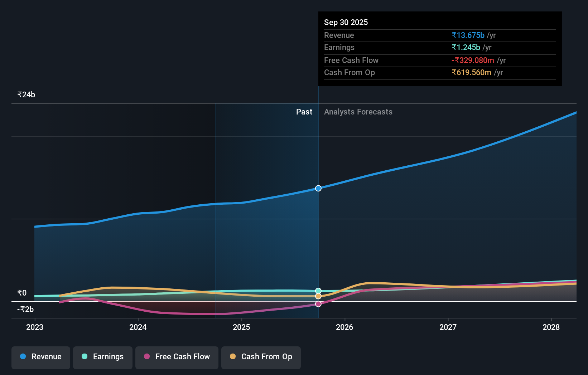Select the teal Earnings marker on the chart

tap(318, 291)
